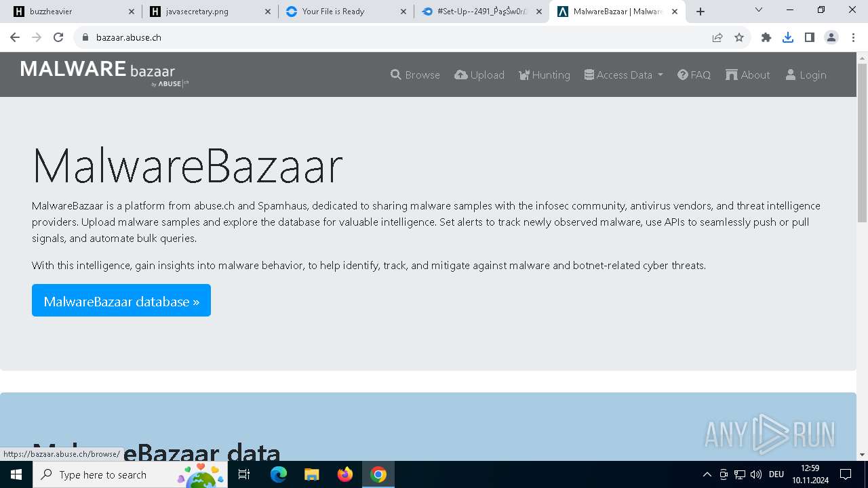Show Chrome downloads

[x=788, y=37]
